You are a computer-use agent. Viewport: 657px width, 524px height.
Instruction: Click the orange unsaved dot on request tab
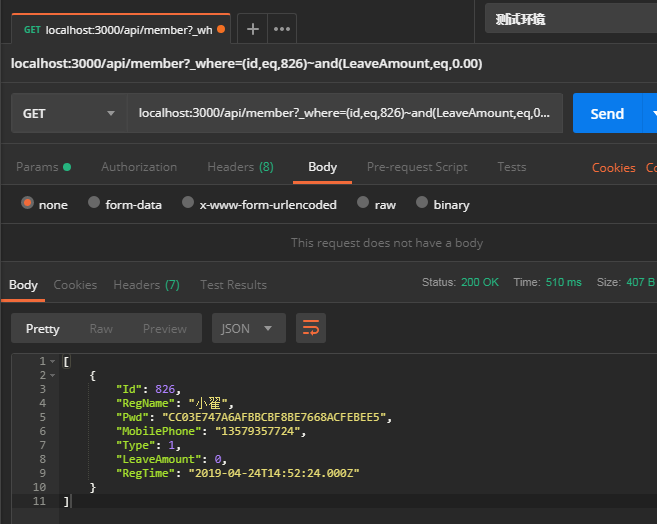pos(221,30)
